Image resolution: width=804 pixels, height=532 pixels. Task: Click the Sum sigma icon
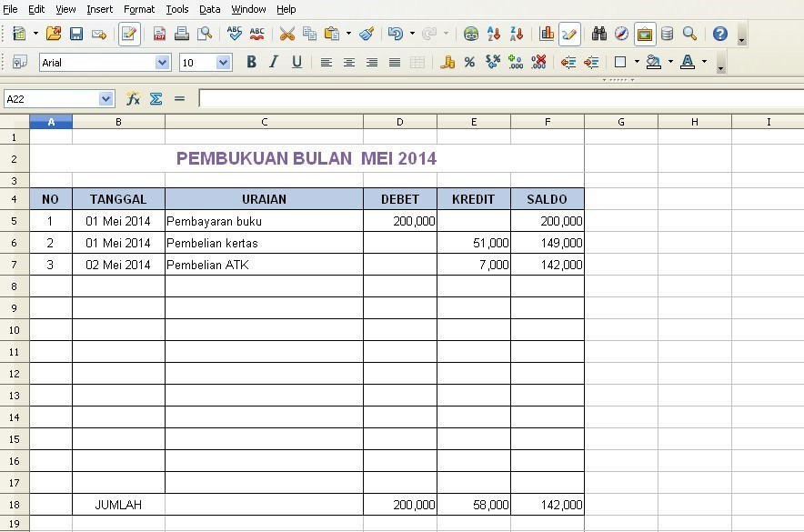pyautogui.click(x=156, y=98)
